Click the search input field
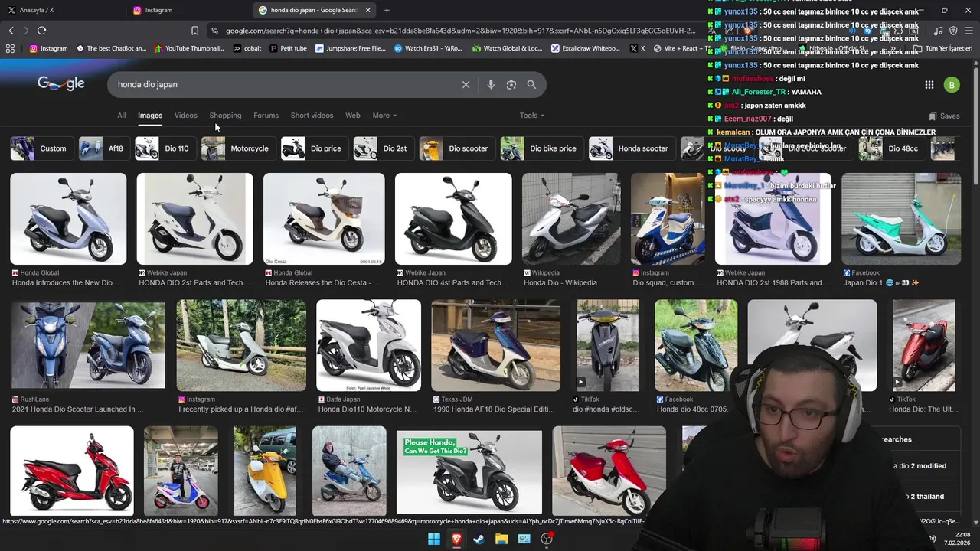The height and width of the screenshot is (551, 980). pos(283,85)
